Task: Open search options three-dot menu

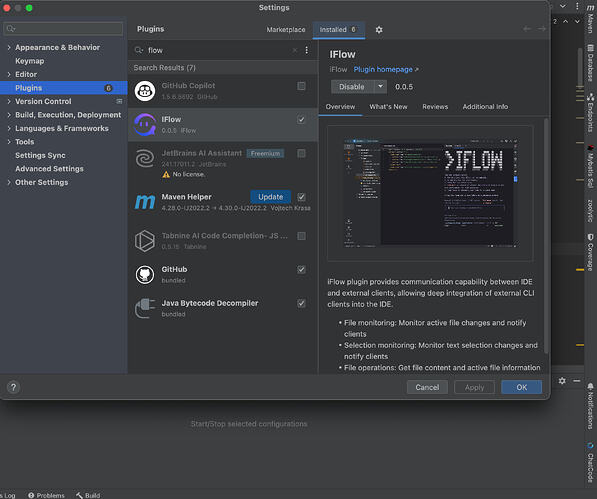Action: (x=306, y=50)
